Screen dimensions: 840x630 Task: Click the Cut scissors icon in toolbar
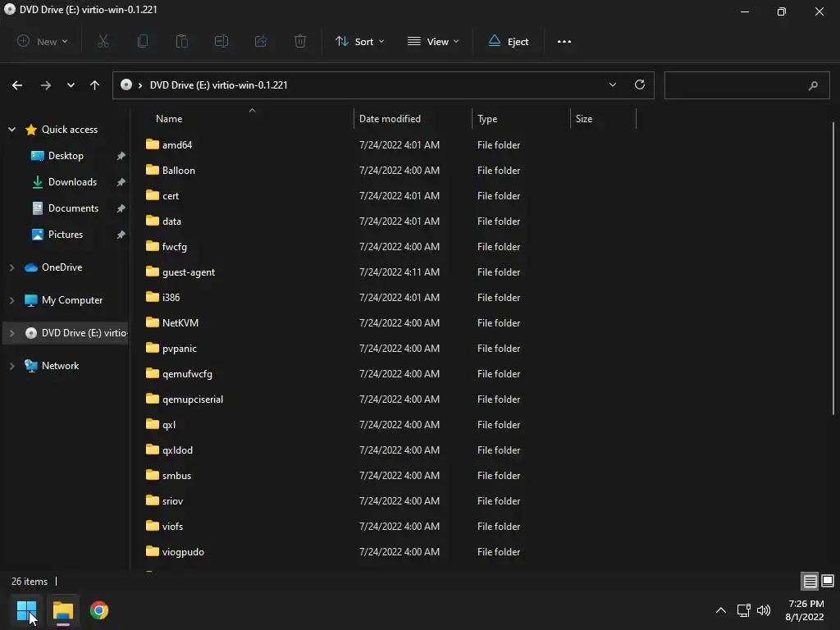[103, 41]
